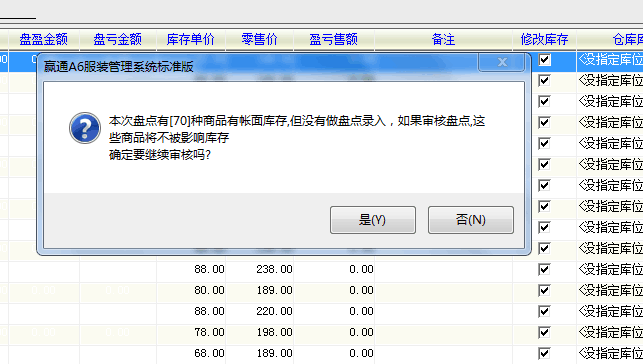Toggle 修改库存 checkbox in the highlighted blue row
Image resolution: width=643 pixels, height=364 pixels.
[544, 60]
